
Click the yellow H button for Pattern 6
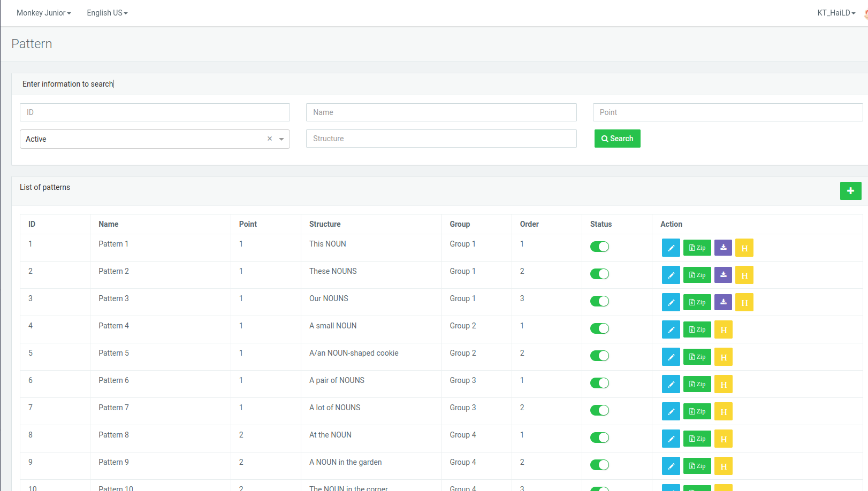[724, 384]
